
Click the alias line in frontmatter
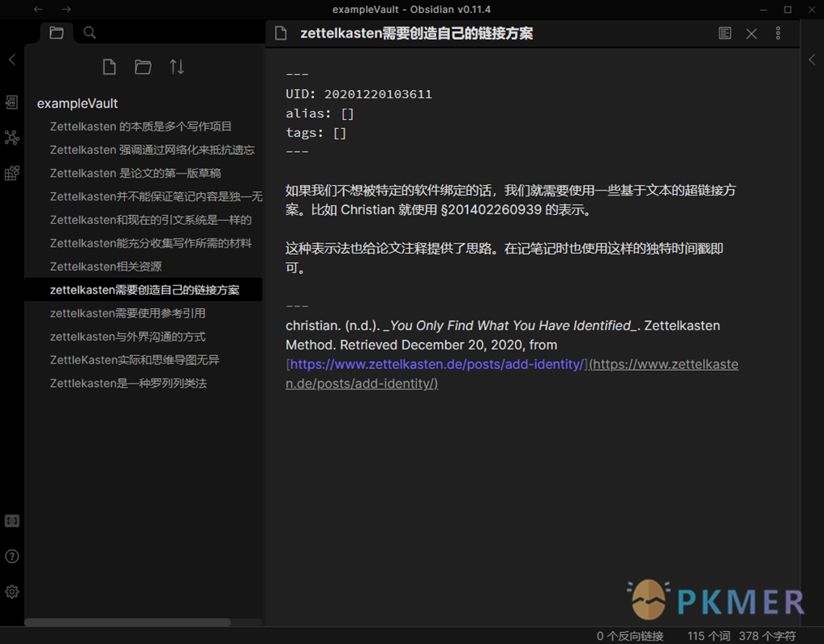(x=320, y=114)
